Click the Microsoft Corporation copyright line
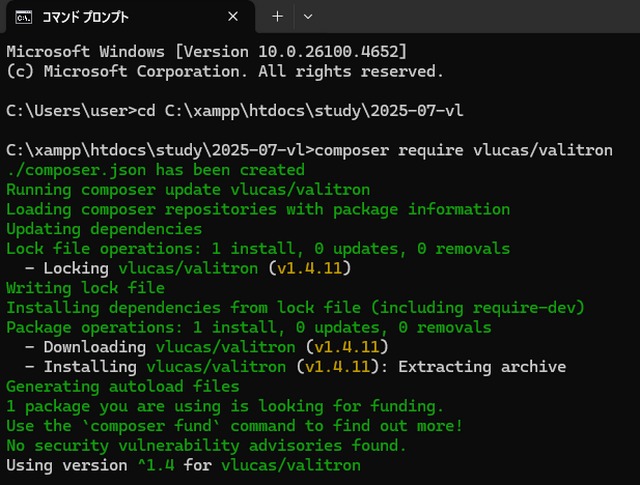This screenshot has height=485, width=640. click(224, 71)
